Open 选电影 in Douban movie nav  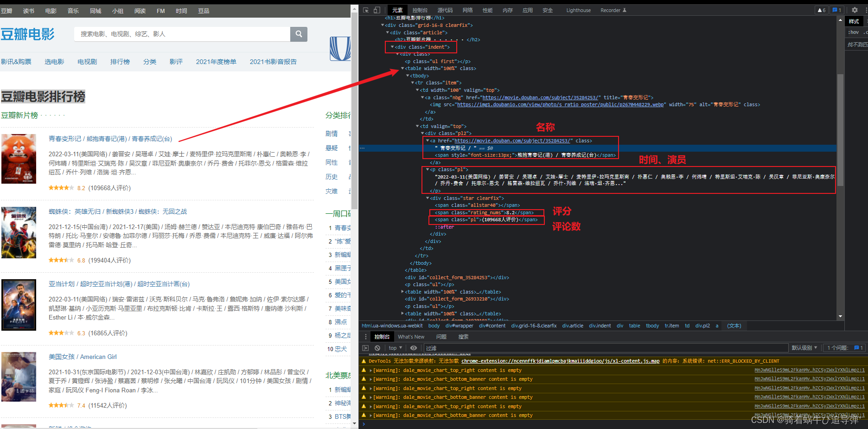click(54, 62)
